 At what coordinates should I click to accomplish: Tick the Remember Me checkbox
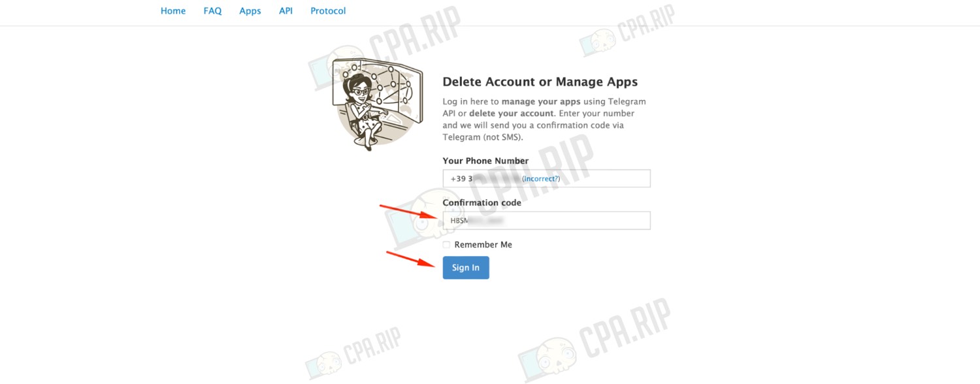(x=446, y=245)
